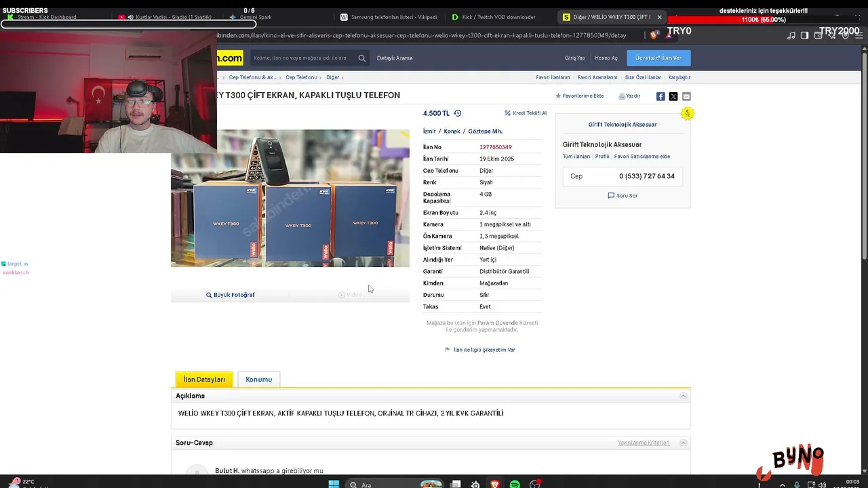Click the Göztepe Mh. neighborhood link
Image resolution: width=868 pixels, height=488 pixels.
click(x=486, y=131)
